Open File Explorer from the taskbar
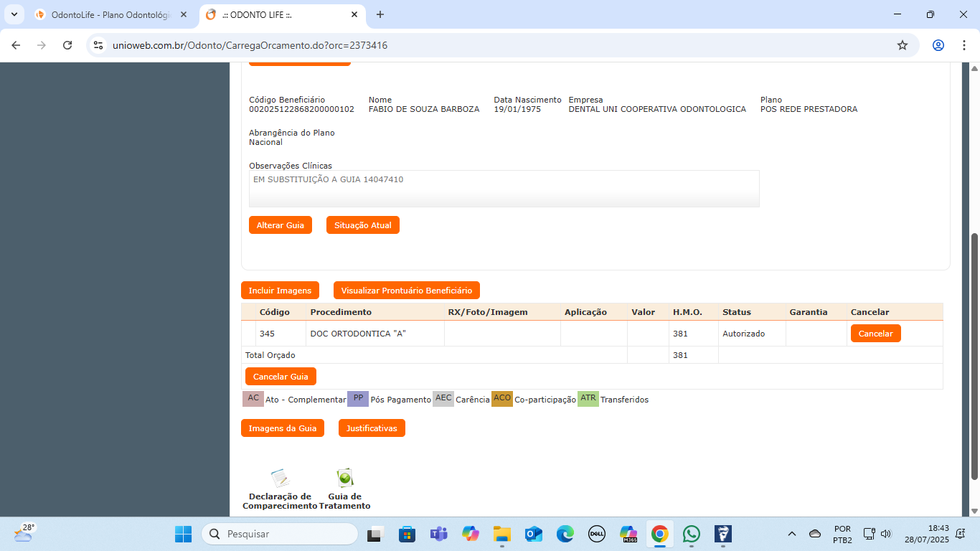The image size is (980, 551). (501, 534)
